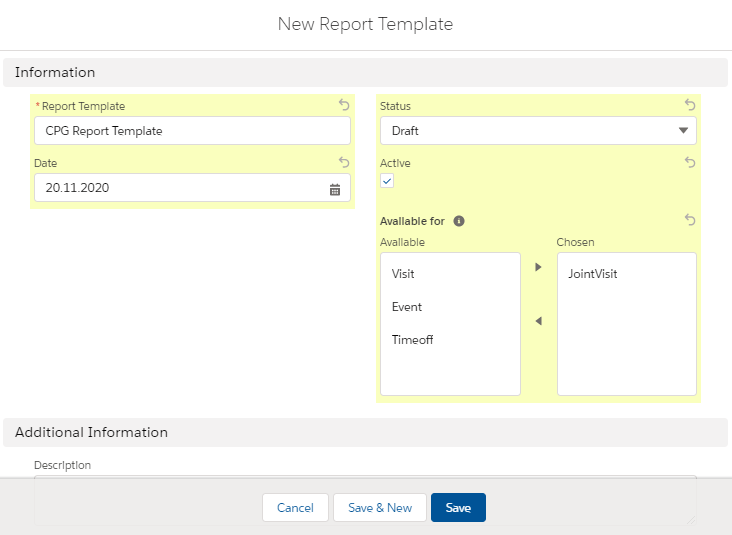
Task: Uncheck the Active checkbox
Action: click(x=387, y=181)
